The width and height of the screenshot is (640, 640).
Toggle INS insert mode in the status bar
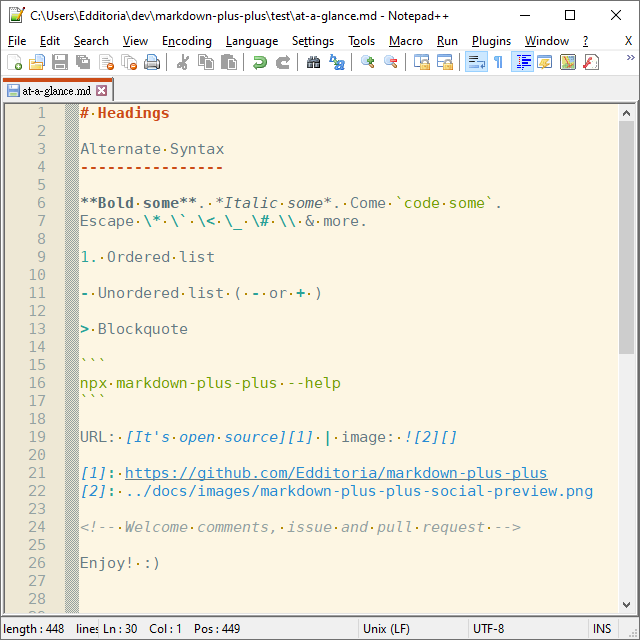click(602, 629)
